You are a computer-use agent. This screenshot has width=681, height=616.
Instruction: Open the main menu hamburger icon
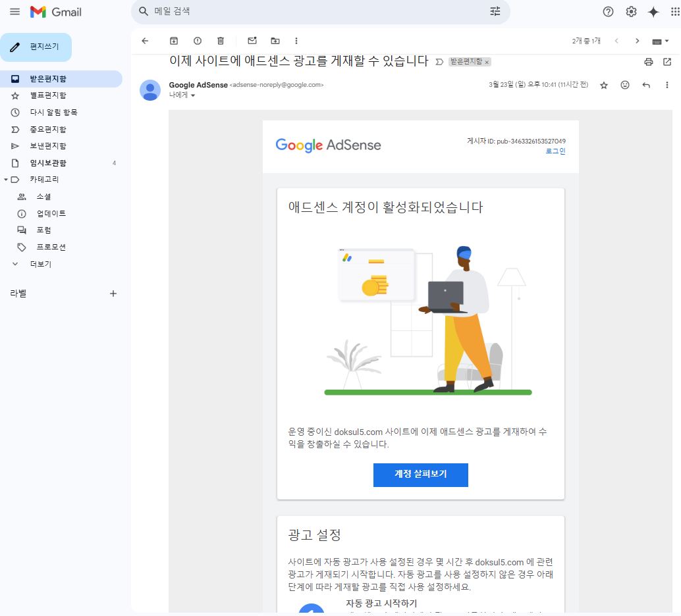14,12
